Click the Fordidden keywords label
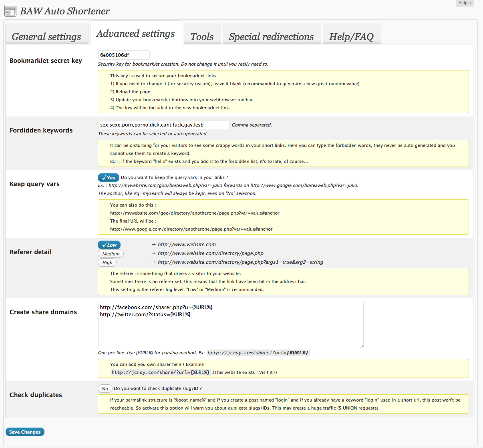The height and width of the screenshot is (448, 483). [41, 130]
